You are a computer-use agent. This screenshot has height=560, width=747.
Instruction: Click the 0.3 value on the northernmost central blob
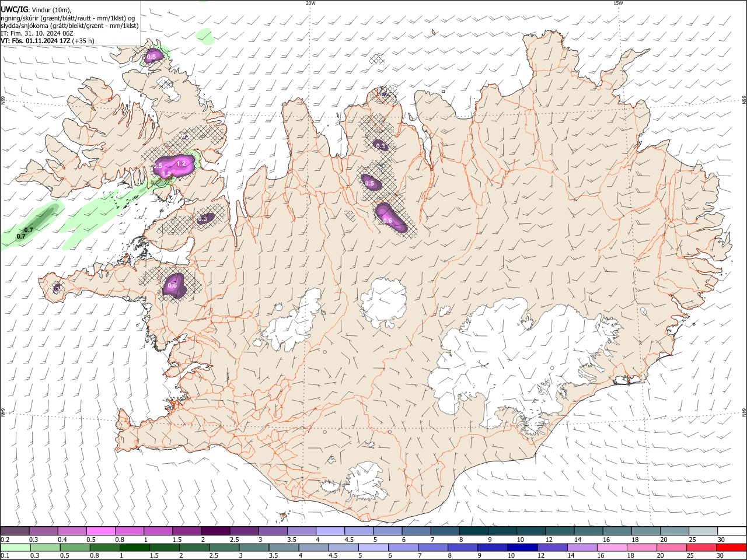381,146
